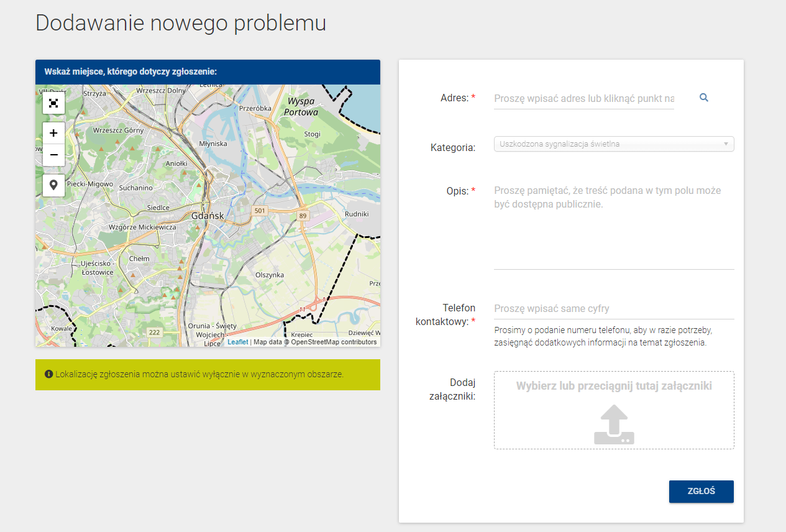
Task: Click Wrzeszcz Górny label on map
Action: (x=118, y=131)
